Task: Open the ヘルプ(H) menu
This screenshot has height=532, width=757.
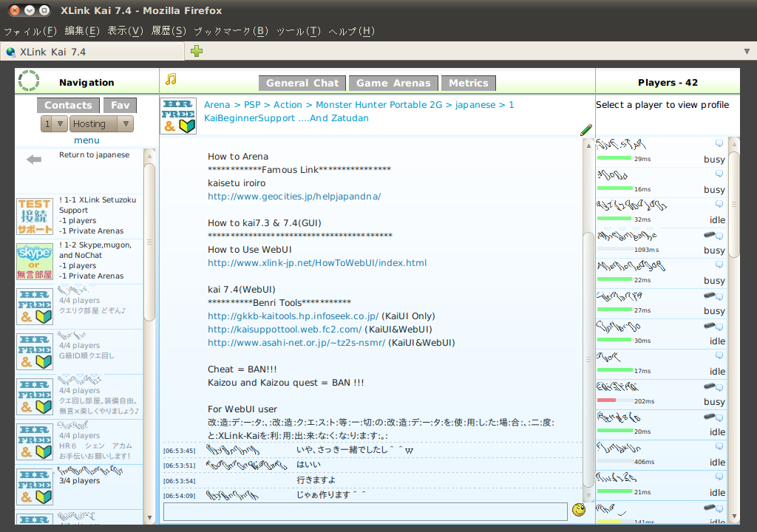Action: click(351, 31)
